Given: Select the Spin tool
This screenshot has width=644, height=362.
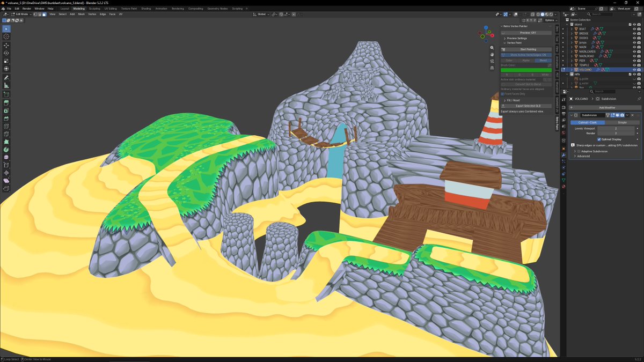Looking at the screenshot, I should tap(6, 150).
